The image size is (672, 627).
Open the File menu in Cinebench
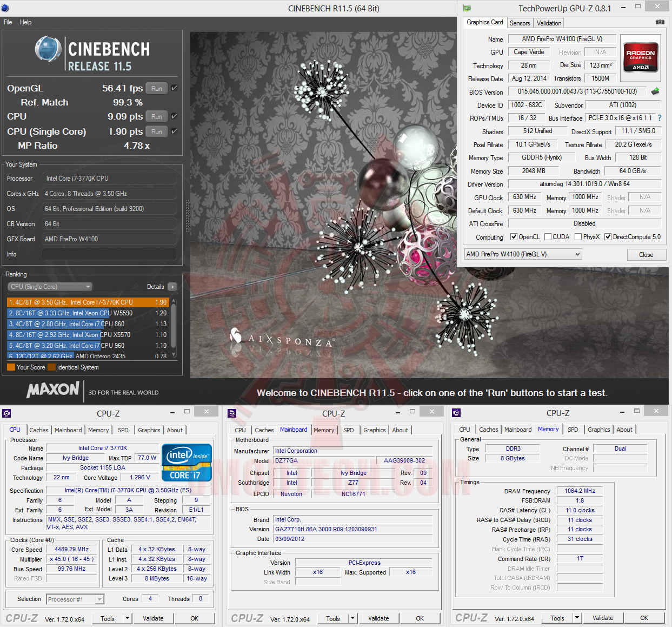tap(8, 22)
